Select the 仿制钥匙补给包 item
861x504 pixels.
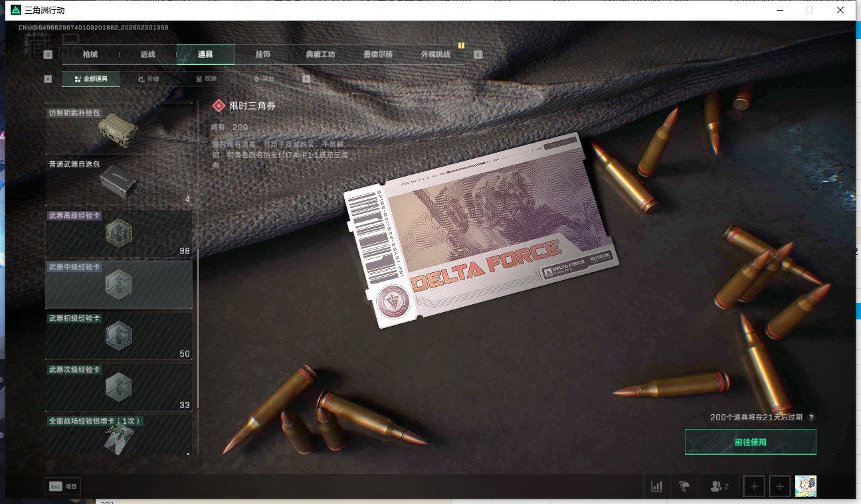(x=119, y=126)
